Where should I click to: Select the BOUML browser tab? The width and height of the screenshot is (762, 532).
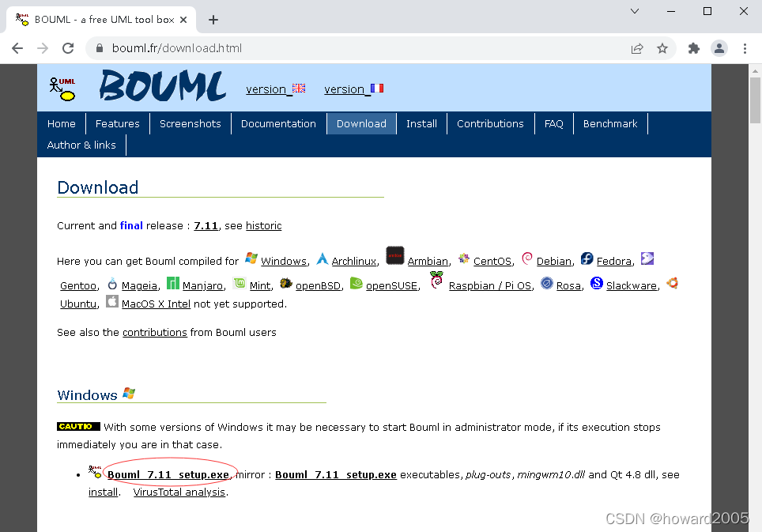tap(101, 20)
